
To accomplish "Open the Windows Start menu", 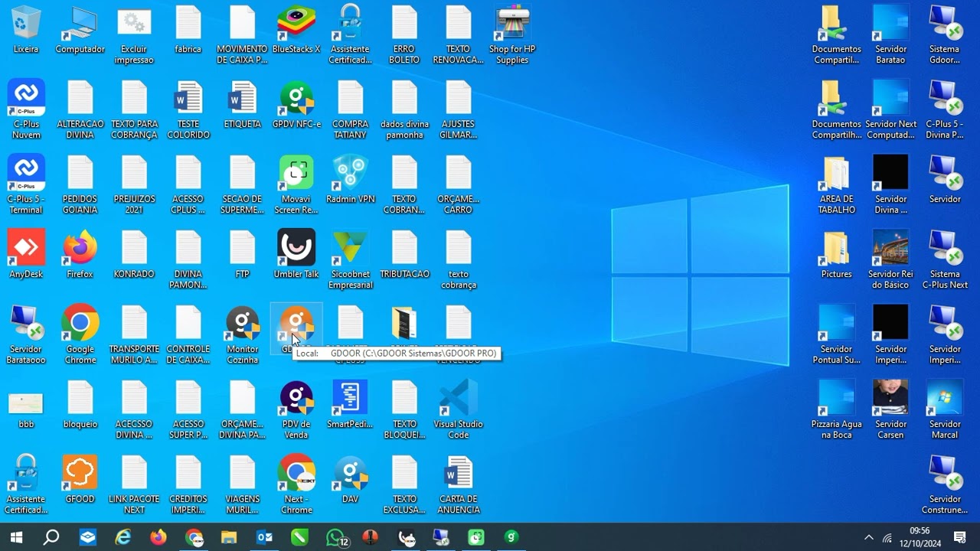I will click(16, 537).
